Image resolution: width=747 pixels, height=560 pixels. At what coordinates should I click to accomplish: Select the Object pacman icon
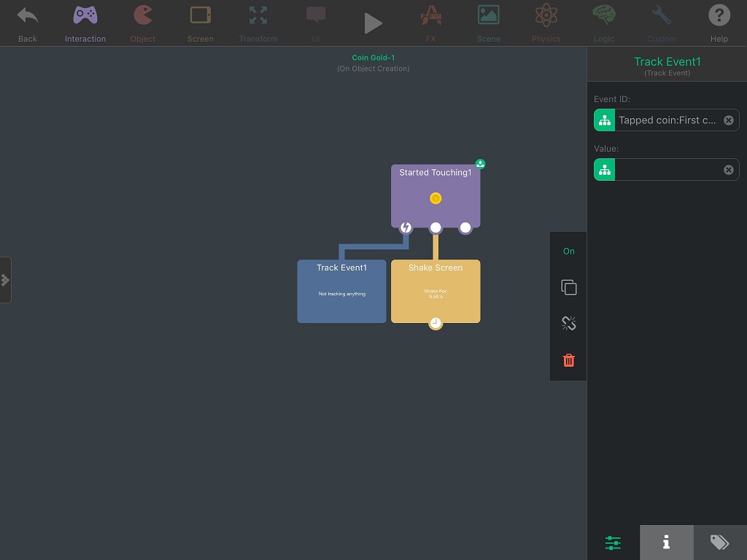143,23
